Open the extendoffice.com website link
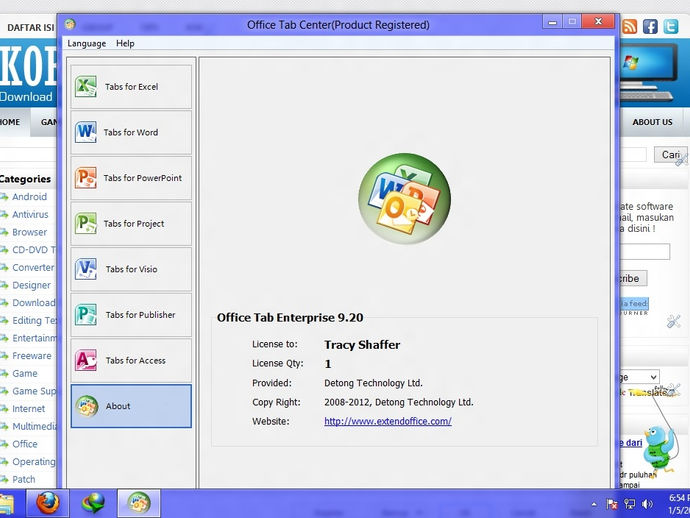The image size is (690, 518). pos(388,421)
